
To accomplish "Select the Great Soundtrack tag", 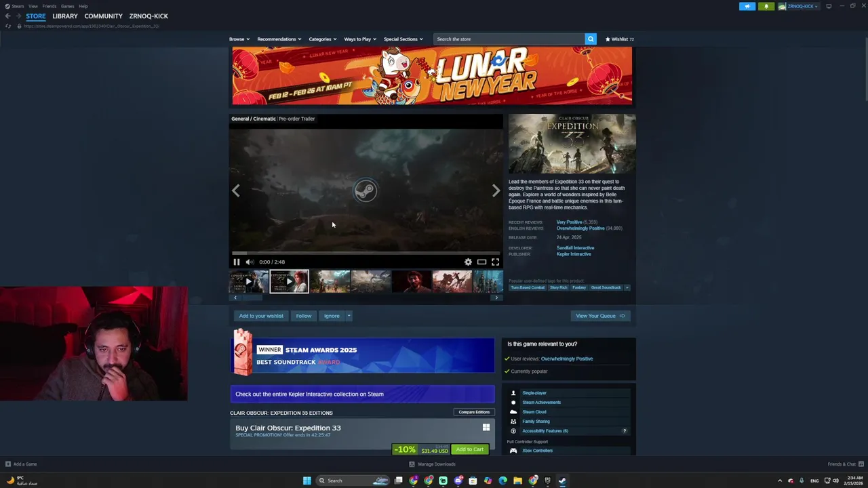I will [x=606, y=287].
